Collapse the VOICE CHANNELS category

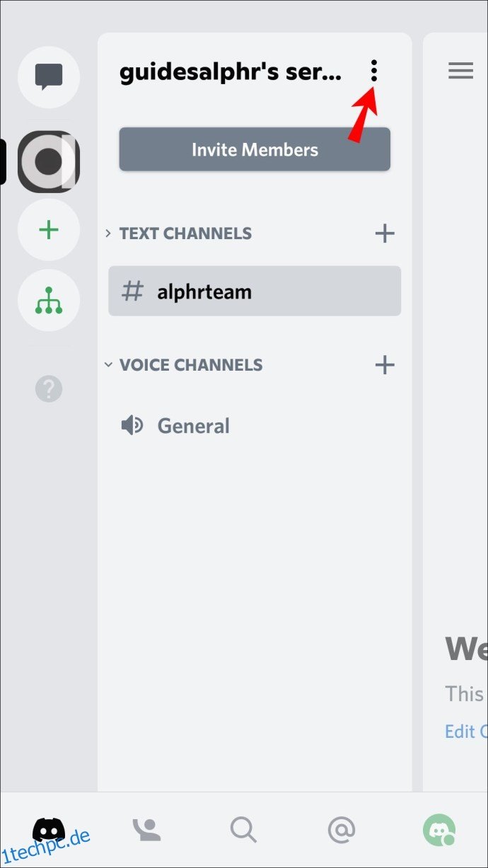click(183, 365)
